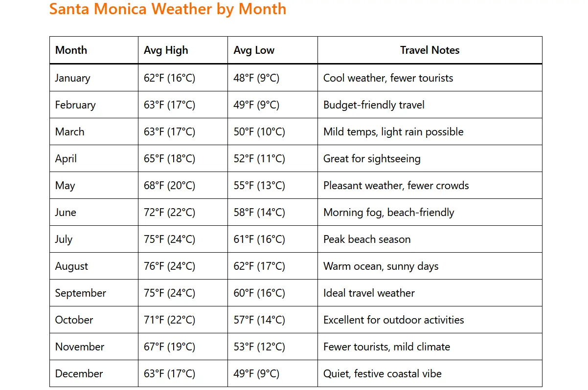588x390 pixels.
Task: Click August's average high 76°F cell
Action: (x=169, y=266)
